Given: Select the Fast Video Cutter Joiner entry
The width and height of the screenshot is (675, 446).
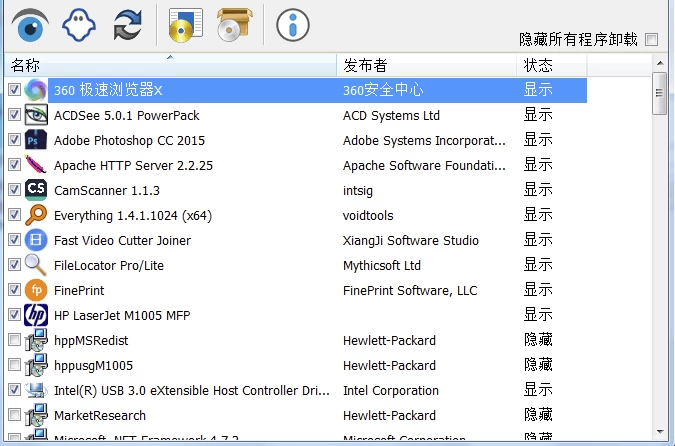Looking at the screenshot, I should (122, 240).
